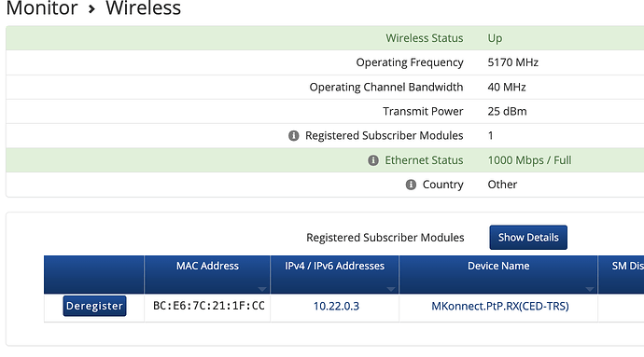
Task: Click the Ethernet Status label
Action: (424, 160)
